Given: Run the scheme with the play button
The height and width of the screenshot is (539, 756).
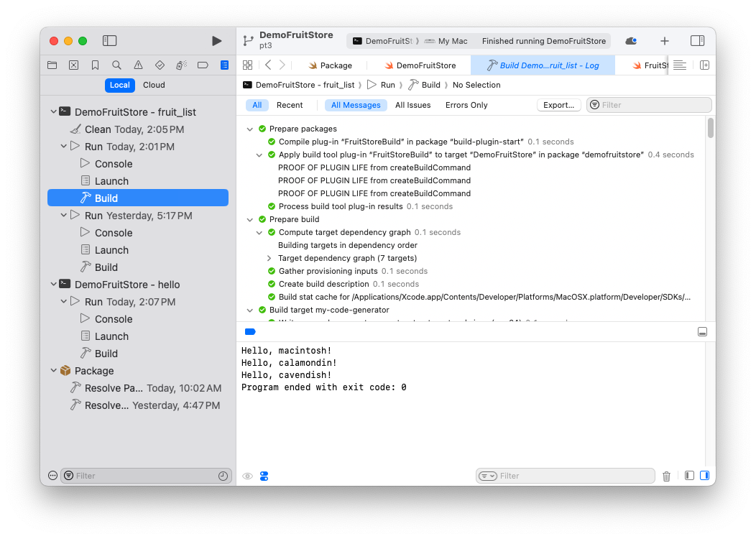Looking at the screenshot, I should coord(216,41).
